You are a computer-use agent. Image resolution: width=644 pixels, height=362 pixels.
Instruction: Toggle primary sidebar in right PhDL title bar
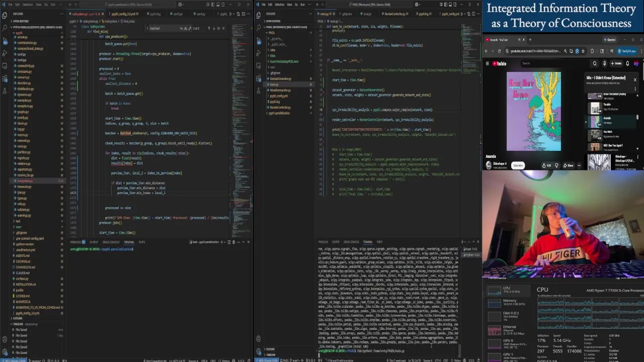(x=446, y=5)
